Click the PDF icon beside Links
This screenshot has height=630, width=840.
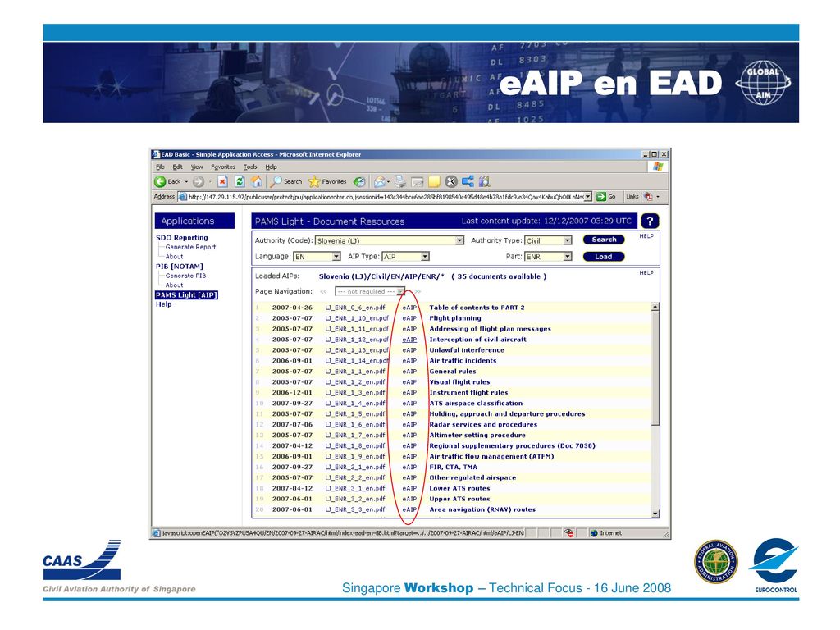tap(648, 197)
